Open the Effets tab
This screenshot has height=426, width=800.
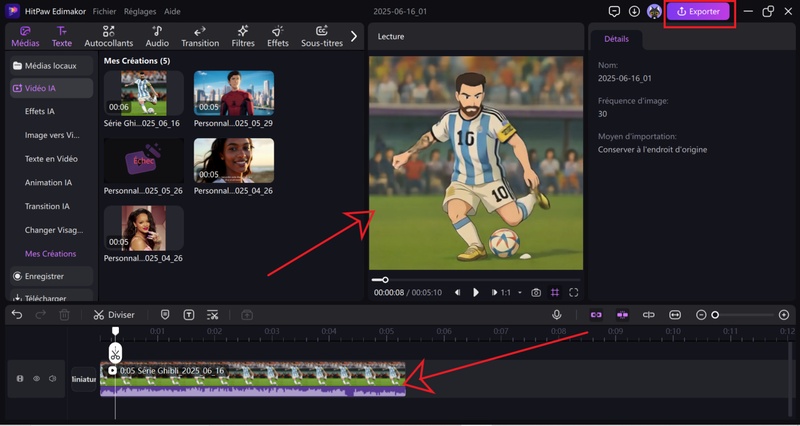278,37
